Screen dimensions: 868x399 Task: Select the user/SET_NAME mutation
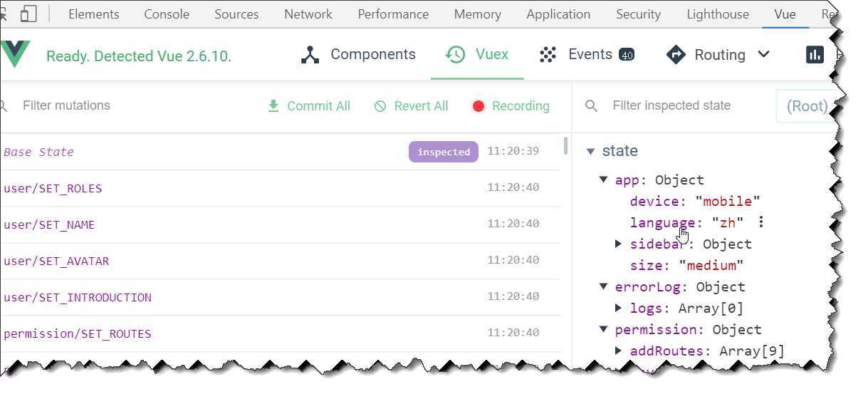coord(281,224)
